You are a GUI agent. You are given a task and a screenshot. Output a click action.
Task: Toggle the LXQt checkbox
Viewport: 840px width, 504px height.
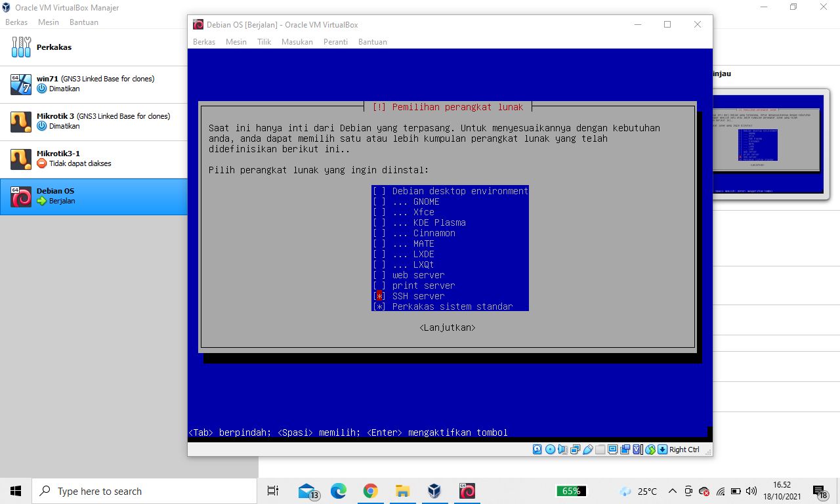[379, 264]
